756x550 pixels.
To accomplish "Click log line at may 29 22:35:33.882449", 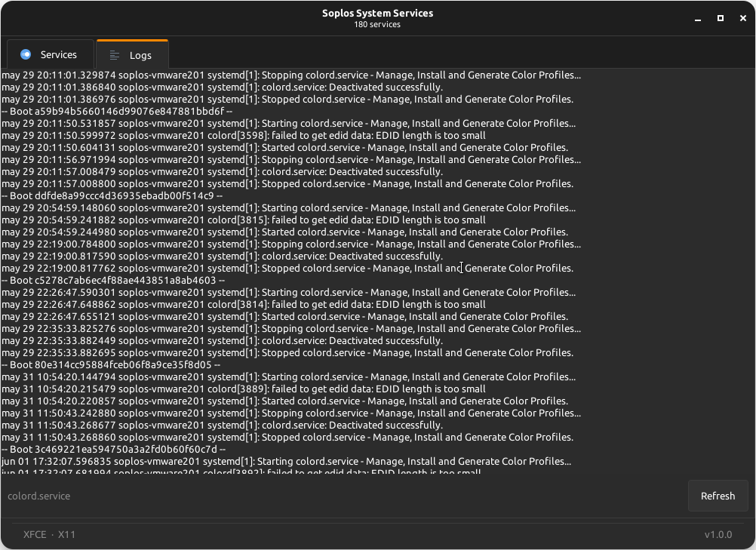I will [223, 340].
